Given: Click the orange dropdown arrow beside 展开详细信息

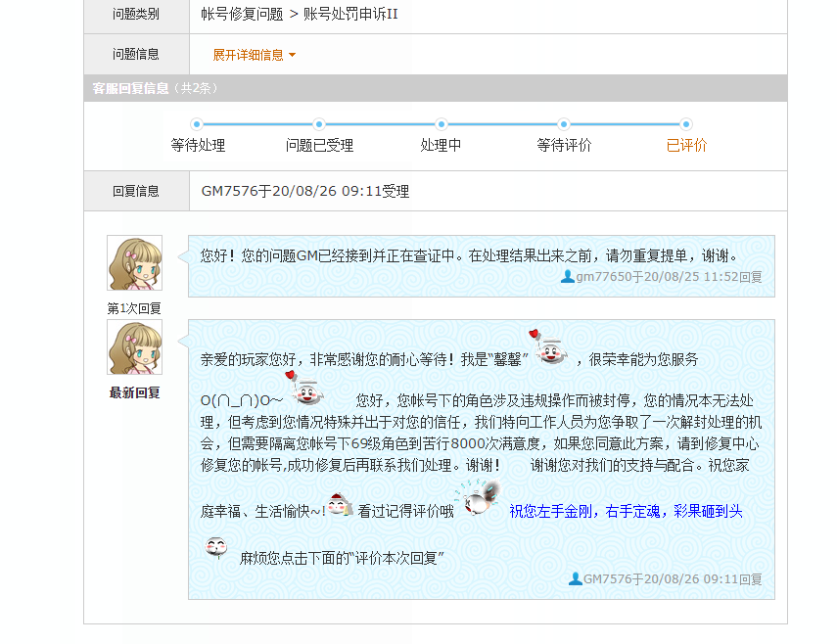Looking at the screenshot, I should coord(292,55).
